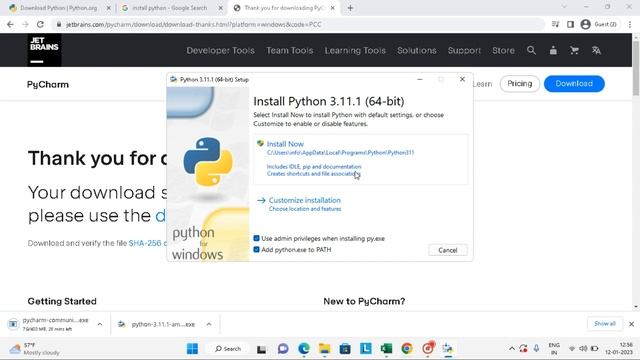Viewport: 640px width, 360px height.
Task: Click the browser forward arrow
Action: 25,24
